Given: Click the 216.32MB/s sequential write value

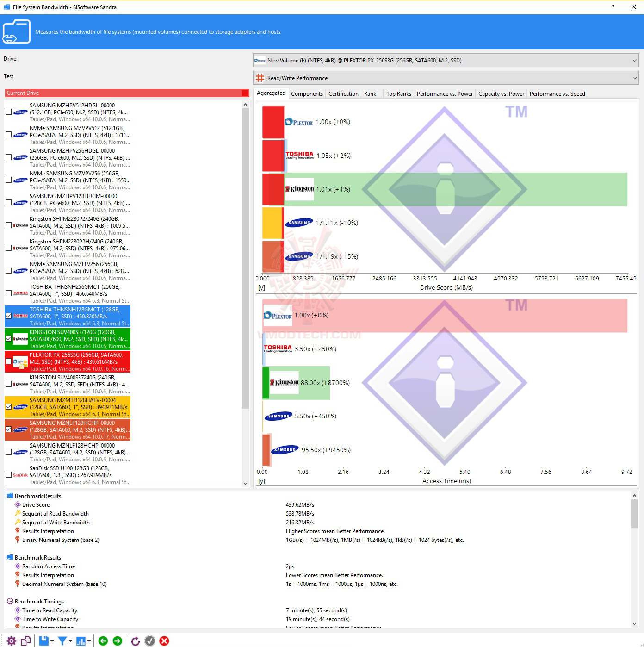Looking at the screenshot, I should 300,522.
